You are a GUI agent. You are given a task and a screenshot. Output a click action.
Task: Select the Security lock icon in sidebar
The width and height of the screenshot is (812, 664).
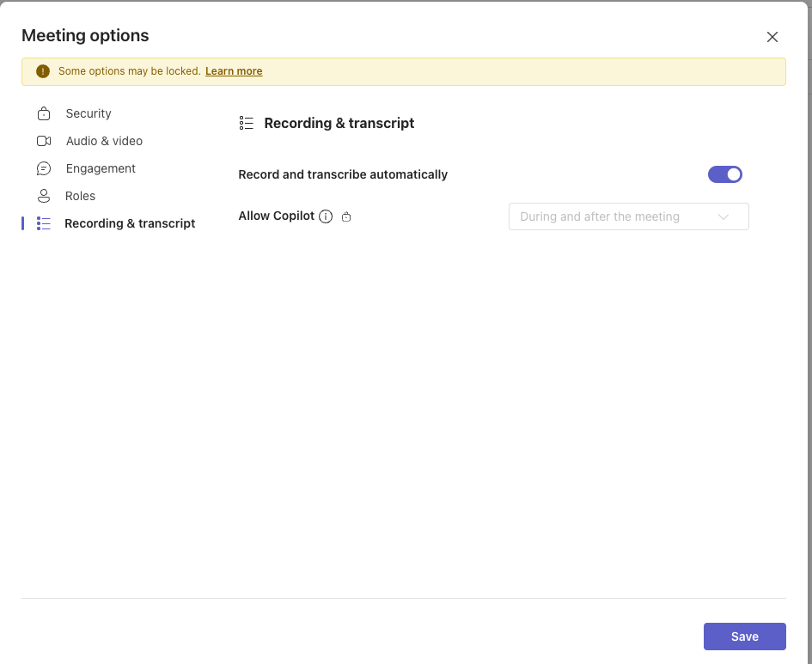43,113
